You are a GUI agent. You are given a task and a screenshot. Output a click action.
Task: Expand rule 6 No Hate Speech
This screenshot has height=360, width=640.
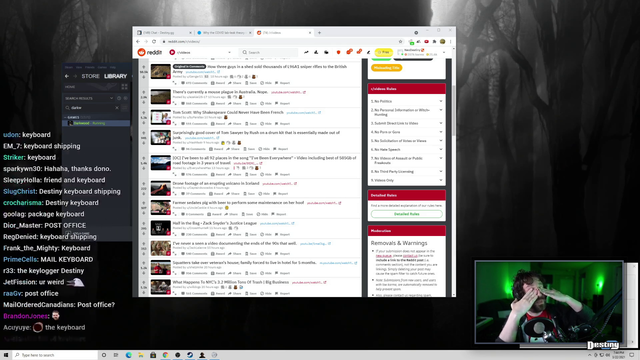tap(407, 150)
